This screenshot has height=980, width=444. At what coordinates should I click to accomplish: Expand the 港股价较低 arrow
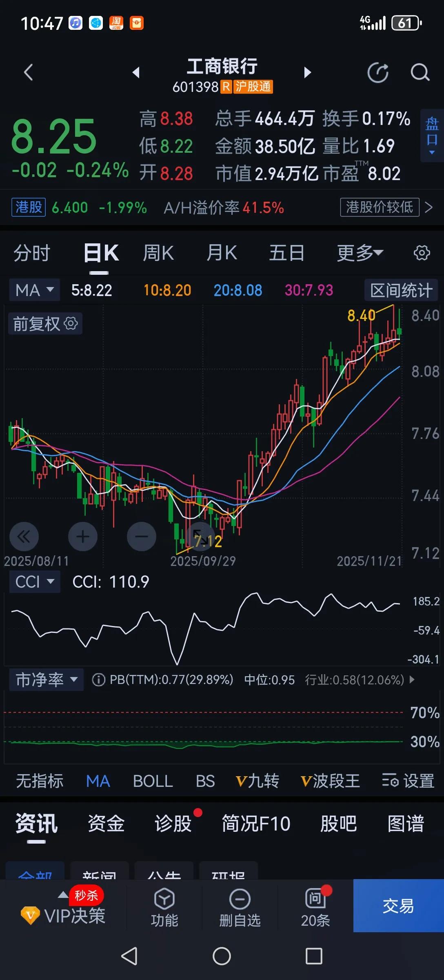[428, 207]
